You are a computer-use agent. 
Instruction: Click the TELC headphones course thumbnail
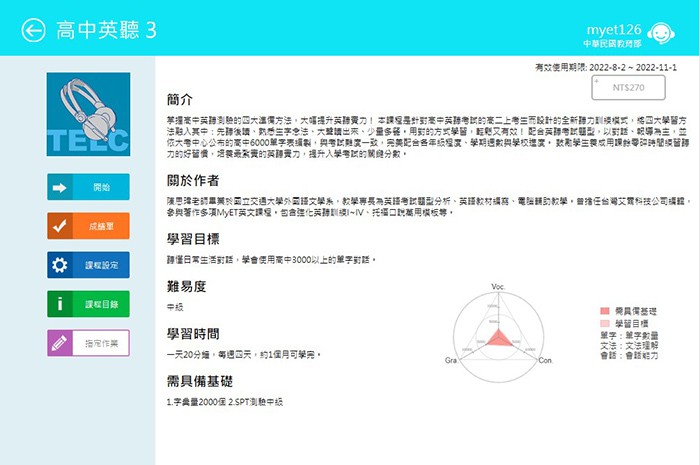click(88, 113)
